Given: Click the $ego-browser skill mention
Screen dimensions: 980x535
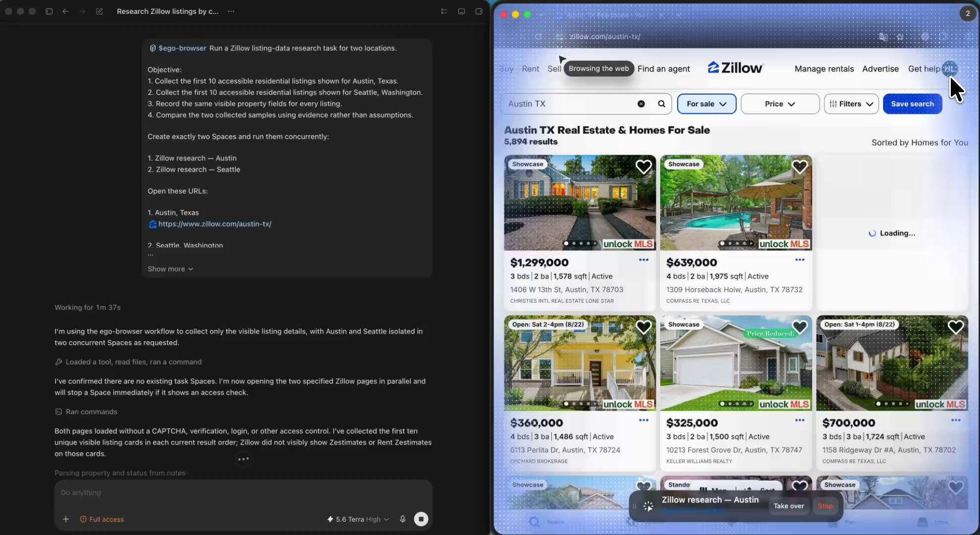Looking at the screenshot, I should (178, 48).
